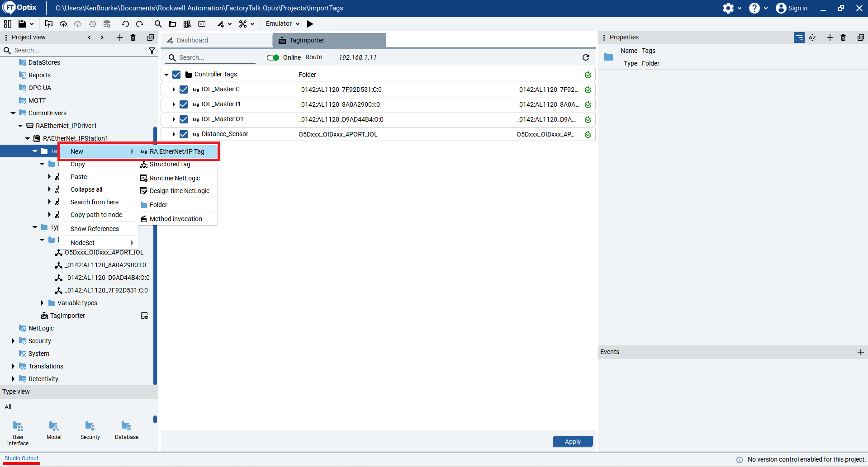Open the Emulator target dropdown
Viewport: 868px width, 467px height.
[283, 24]
